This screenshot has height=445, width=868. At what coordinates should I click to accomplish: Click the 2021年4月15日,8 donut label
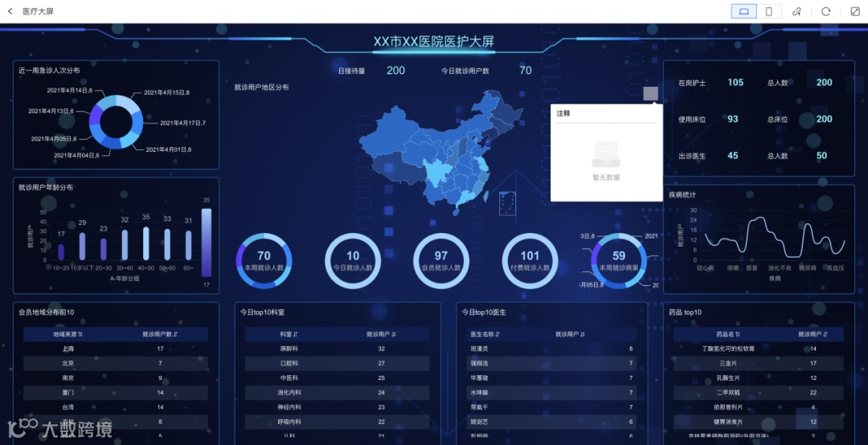point(166,92)
